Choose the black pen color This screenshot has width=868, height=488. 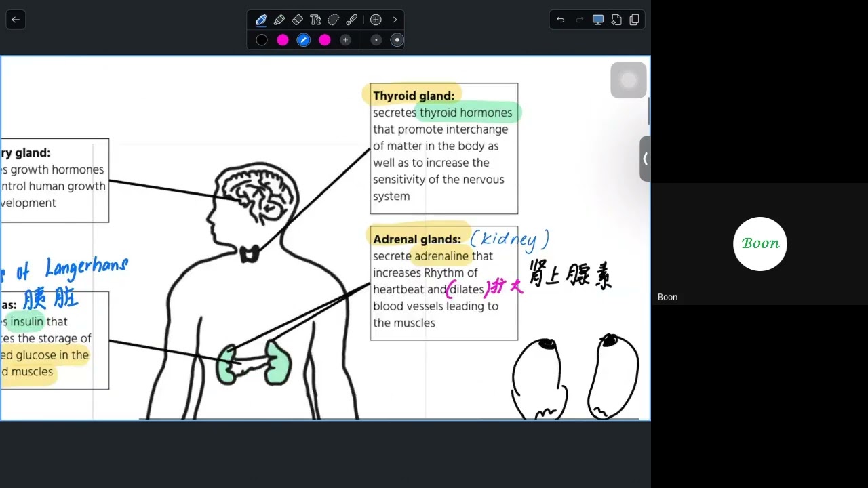click(x=262, y=40)
